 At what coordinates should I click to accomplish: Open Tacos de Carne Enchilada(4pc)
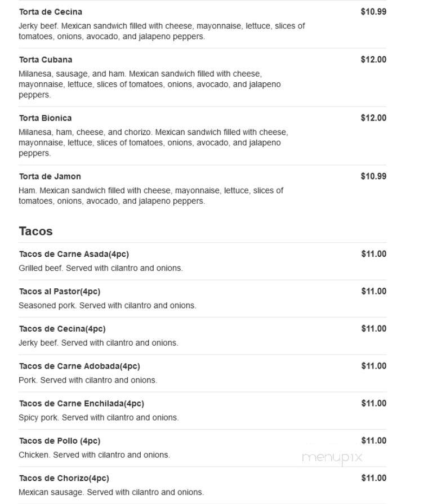[x=82, y=403]
